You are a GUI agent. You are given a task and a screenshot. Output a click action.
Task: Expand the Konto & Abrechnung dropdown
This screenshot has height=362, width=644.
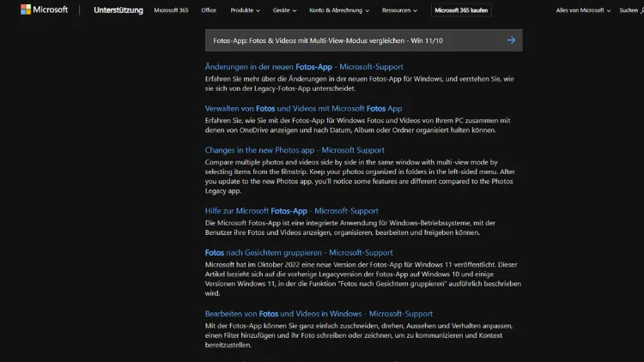point(339,10)
